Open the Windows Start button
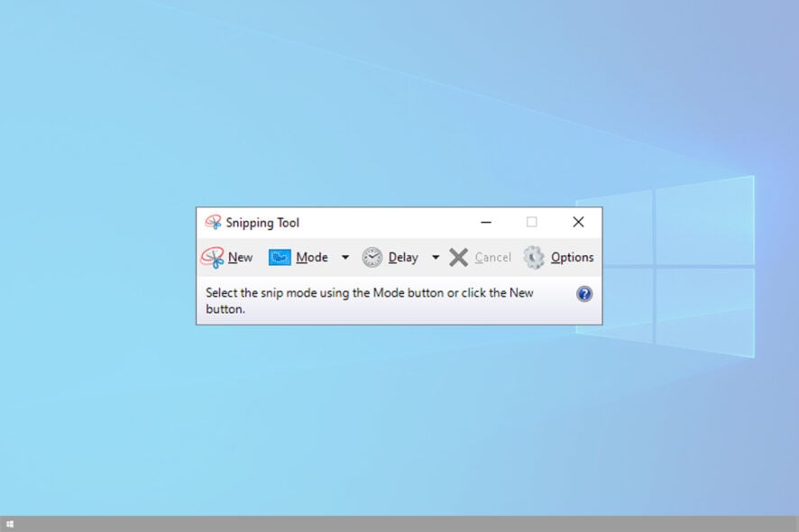 pyautogui.click(x=10, y=524)
